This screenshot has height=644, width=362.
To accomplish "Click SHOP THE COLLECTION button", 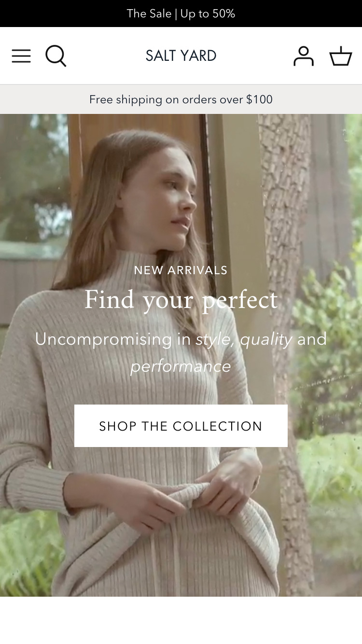I will pos(181,426).
